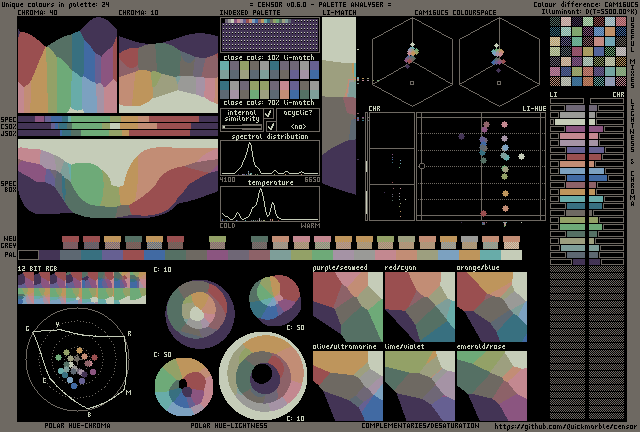
Task: Click the red/cyan complementaries tile
Action: (x=420, y=307)
